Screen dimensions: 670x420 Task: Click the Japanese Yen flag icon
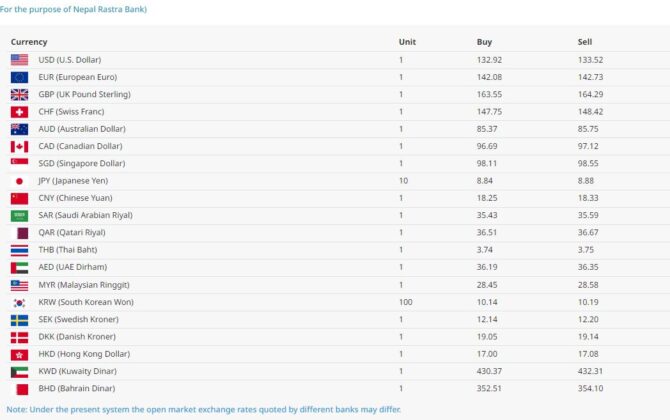tap(19, 181)
